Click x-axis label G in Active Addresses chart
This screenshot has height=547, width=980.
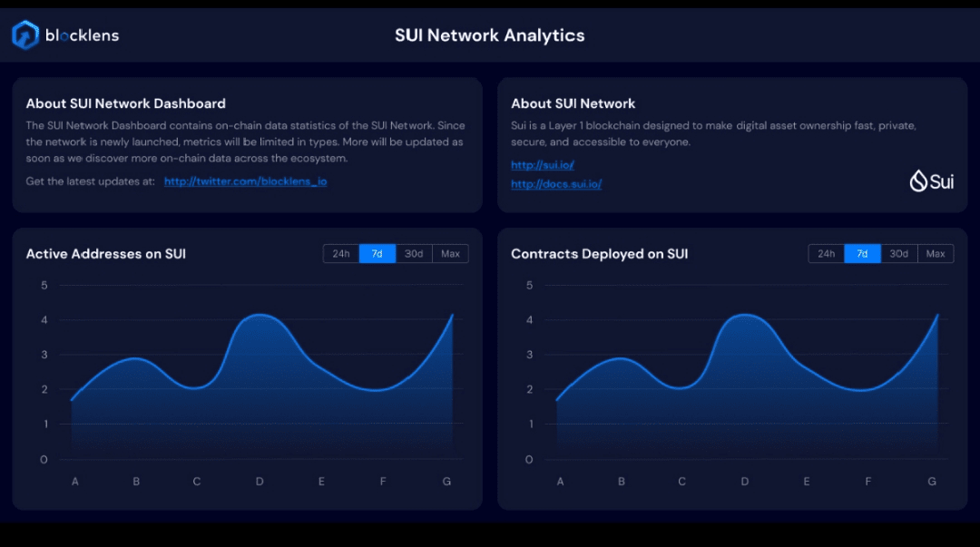(x=446, y=482)
